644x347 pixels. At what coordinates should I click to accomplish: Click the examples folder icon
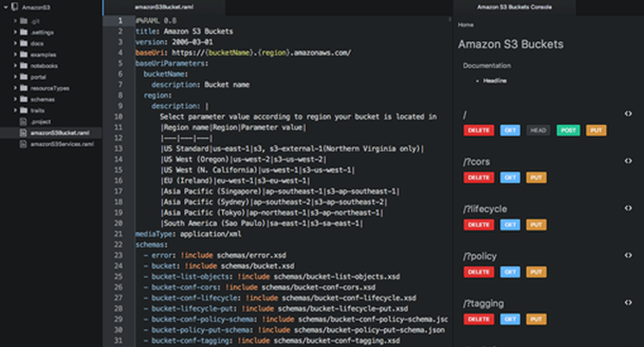(x=24, y=54)
